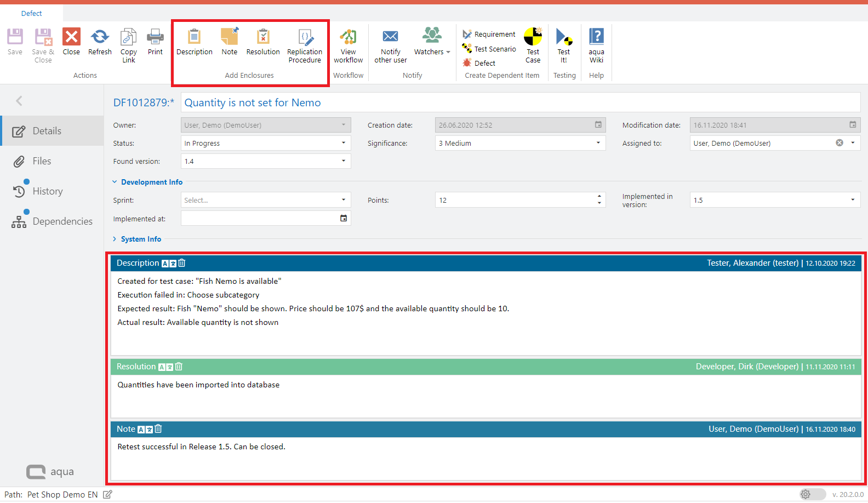Click Notify other user envelope icon
This screenshot has width=868, height=503.
click(390, 37)
